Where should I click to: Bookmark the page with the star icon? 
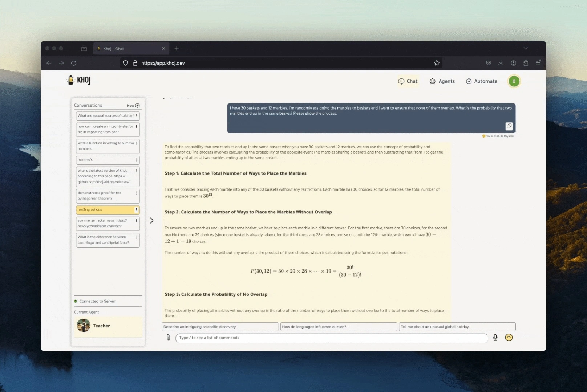click(437, 62)
